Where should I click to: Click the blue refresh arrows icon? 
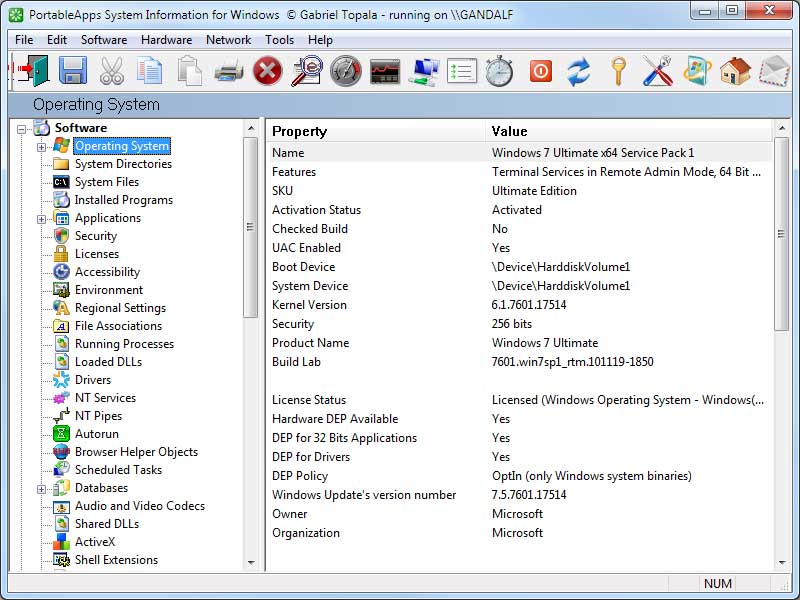pyautogui.click(x=578, y=71)
